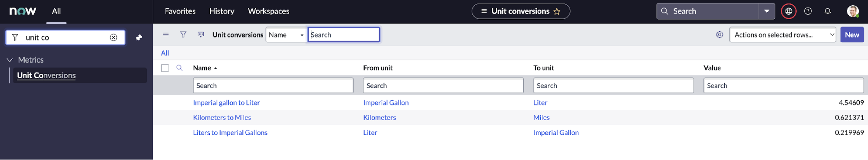Open the Workspaces menu
This screenshot has height=160, width=868.
coord(268,11)
